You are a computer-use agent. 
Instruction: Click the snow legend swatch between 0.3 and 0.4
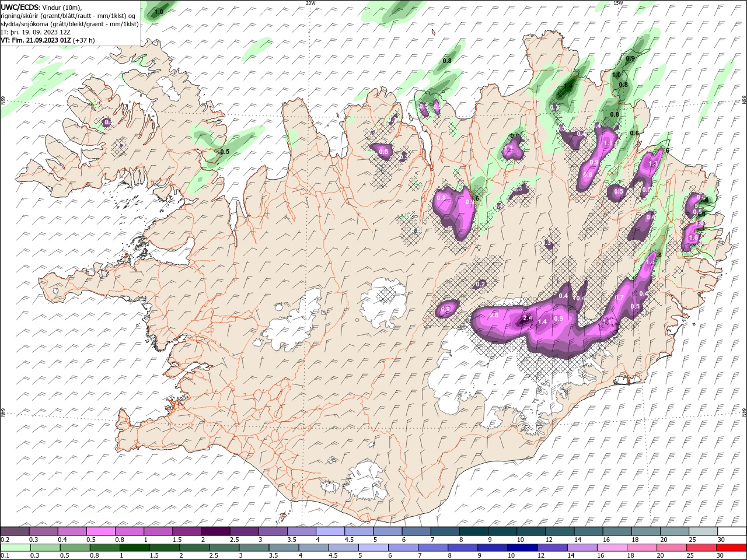44,531
